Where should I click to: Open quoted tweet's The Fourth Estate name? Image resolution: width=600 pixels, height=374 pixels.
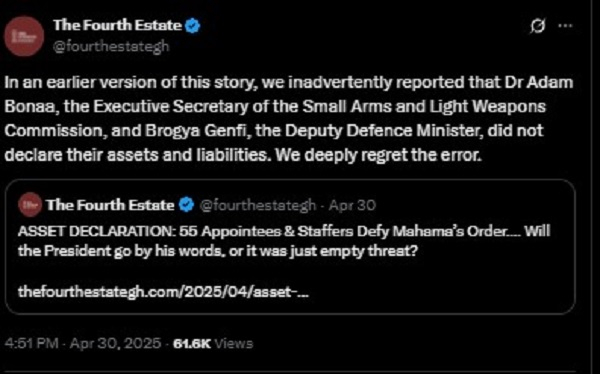pos(110,205)
